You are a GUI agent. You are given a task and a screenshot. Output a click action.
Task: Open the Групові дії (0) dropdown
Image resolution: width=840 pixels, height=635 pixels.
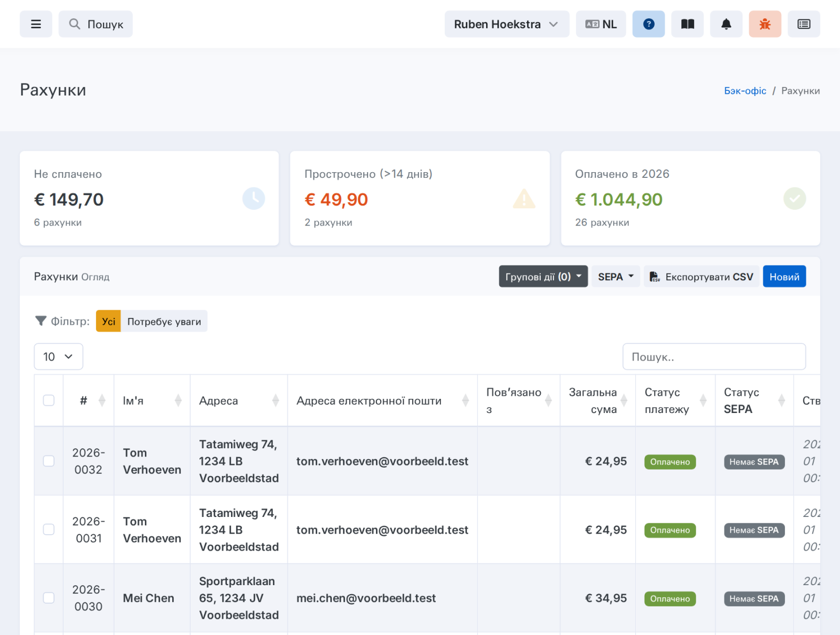pyautogui.click(x=543, y=277)
